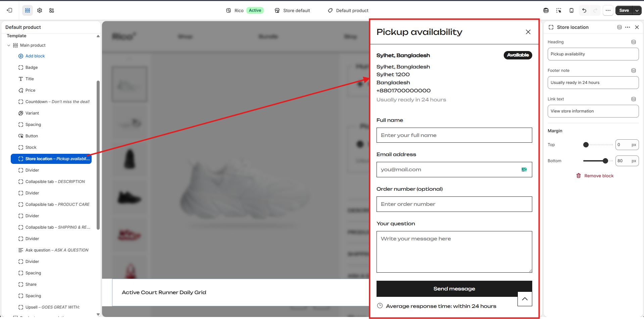The width and height of the screenshot is (644, 319).
Task: Select the Title block
Action: tap(51, 79)
